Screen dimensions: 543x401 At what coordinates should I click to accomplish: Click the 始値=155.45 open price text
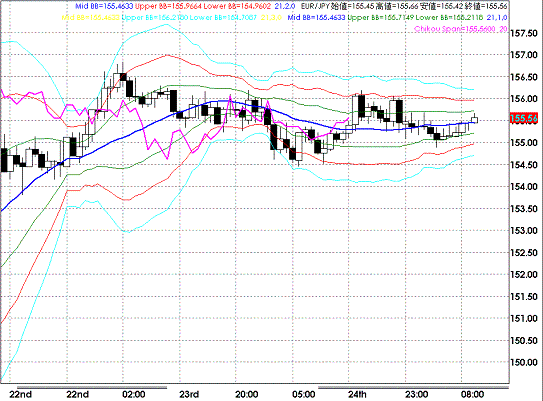[353, 6]
